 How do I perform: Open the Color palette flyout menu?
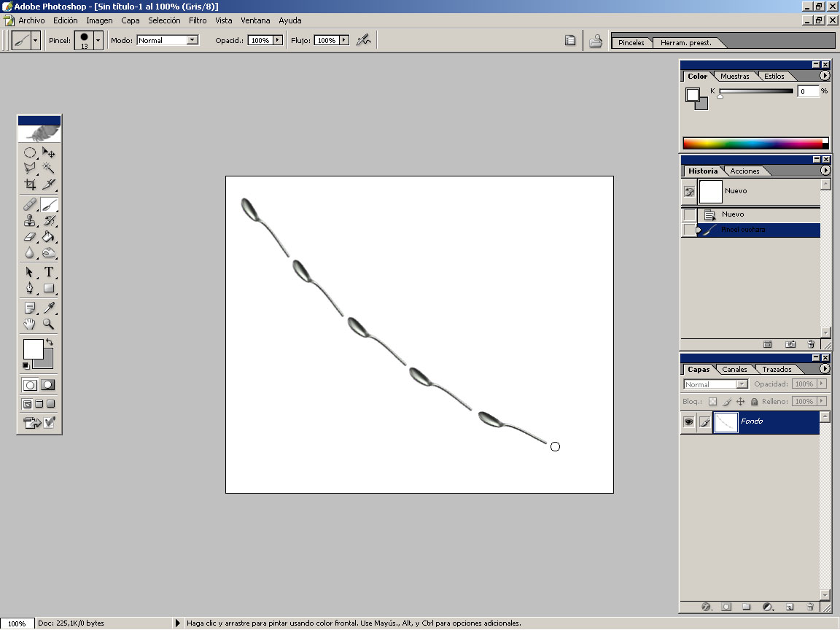825,76
